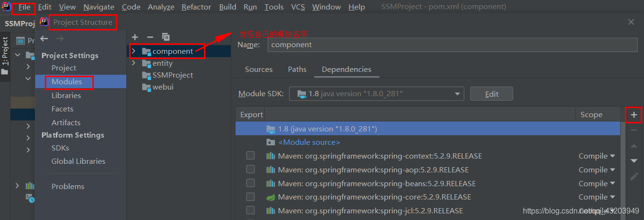Viewport: 644px width, 220px height.
Task: Expand the entity module node
Action: tap(133, 63)
